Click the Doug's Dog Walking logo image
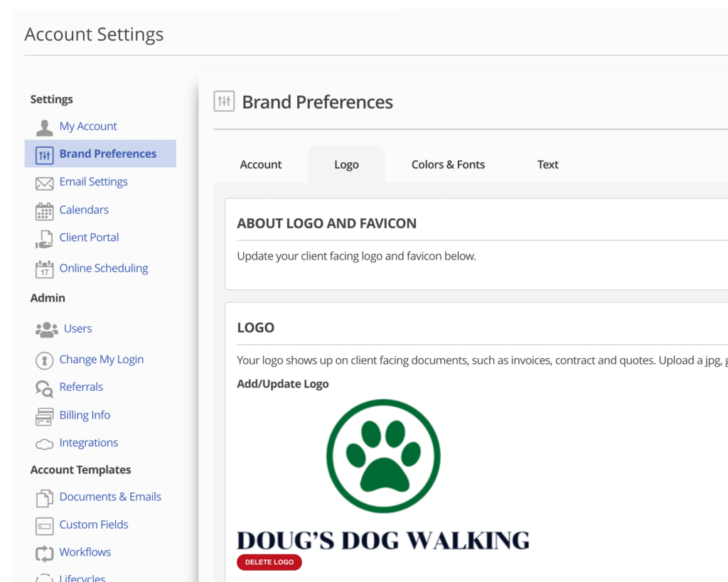The image size is (728, 582). tap(383, 475)
